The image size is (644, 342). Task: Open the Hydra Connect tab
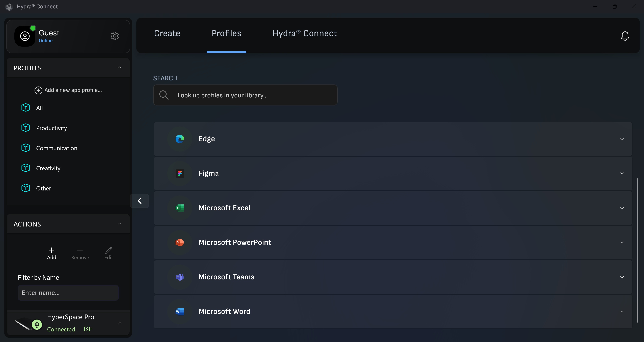click(x=305, y=33)
